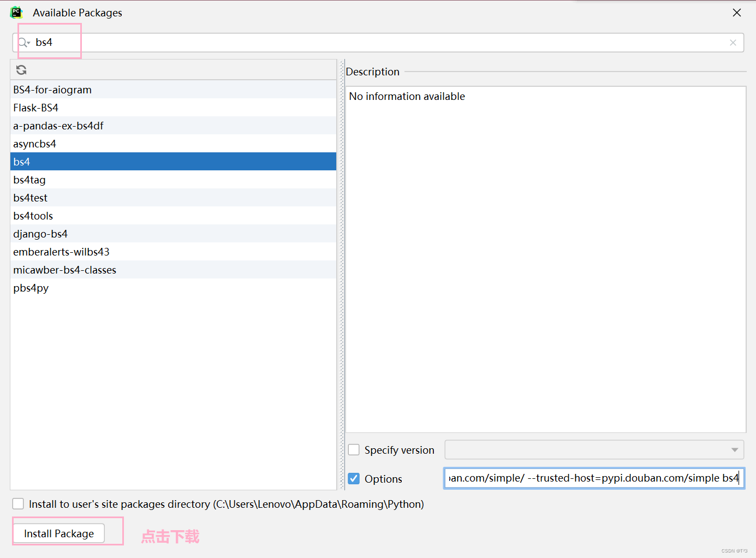Screen dimensions: 756x558
Task: Choose a-pandas-ex-bs4df from the list
Action: tap(173, 126)
